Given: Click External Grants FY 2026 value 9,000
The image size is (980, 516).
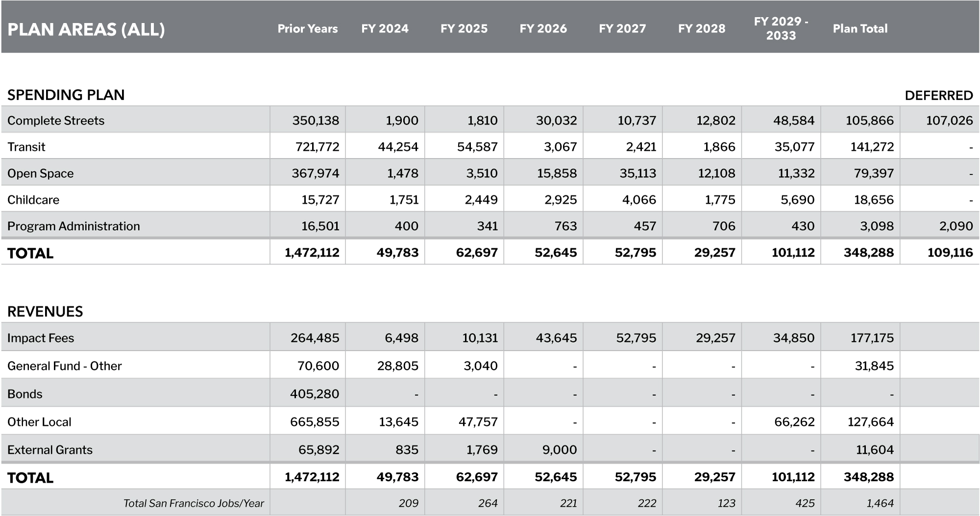Looking at the screenshot, I should pos(560,450).
